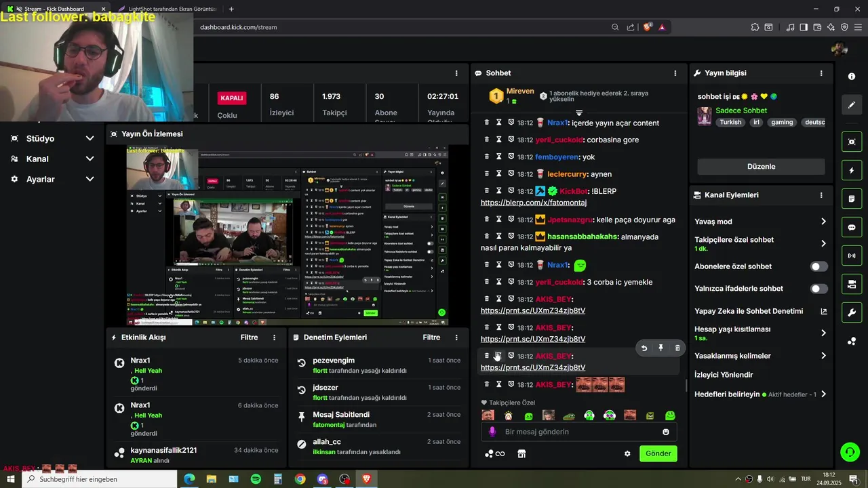
Task: Open Yavaş mod options chevron
Action: coord(823,222)
